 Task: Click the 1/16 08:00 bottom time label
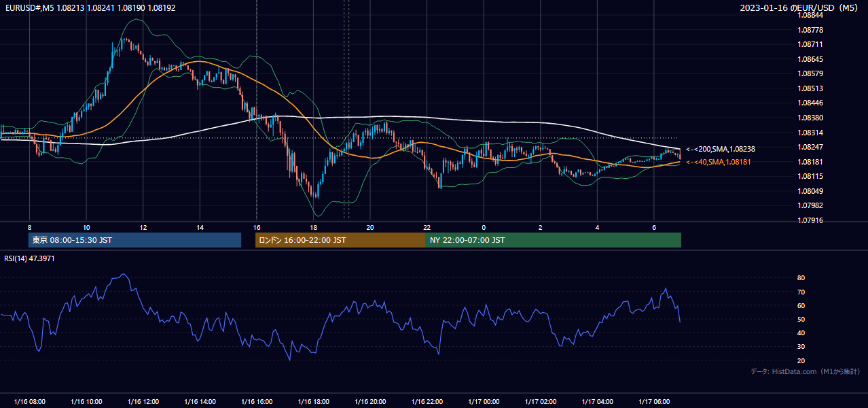pos(30,402)
